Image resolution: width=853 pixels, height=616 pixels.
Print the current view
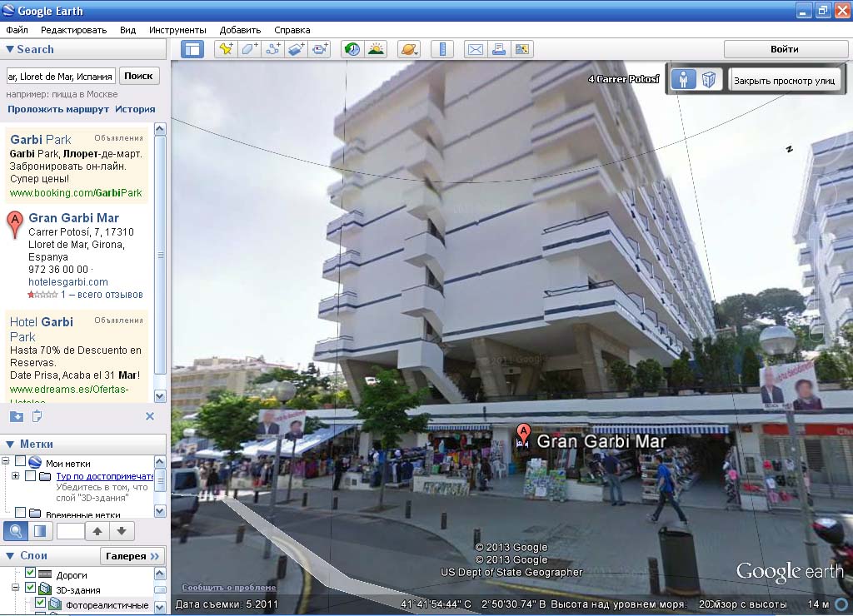pyautogui.click(x=499, y=49)
